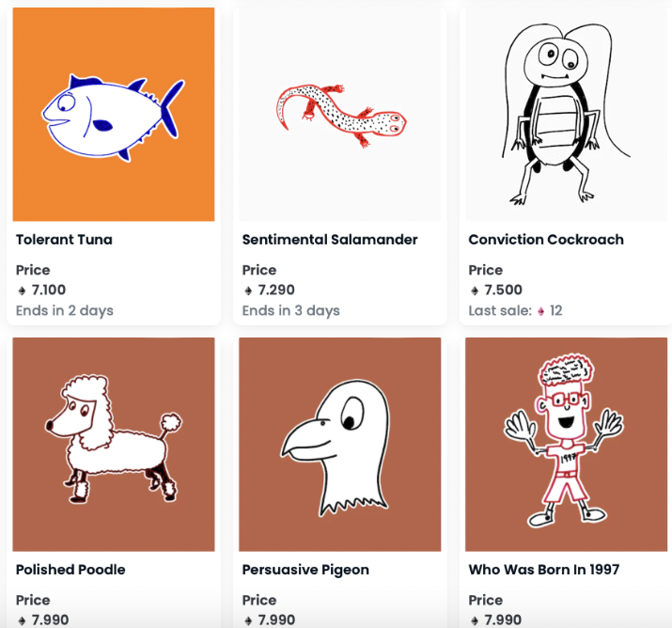
Task: View the Persuasive Pigeon image
Action: [x=340, y=444]
